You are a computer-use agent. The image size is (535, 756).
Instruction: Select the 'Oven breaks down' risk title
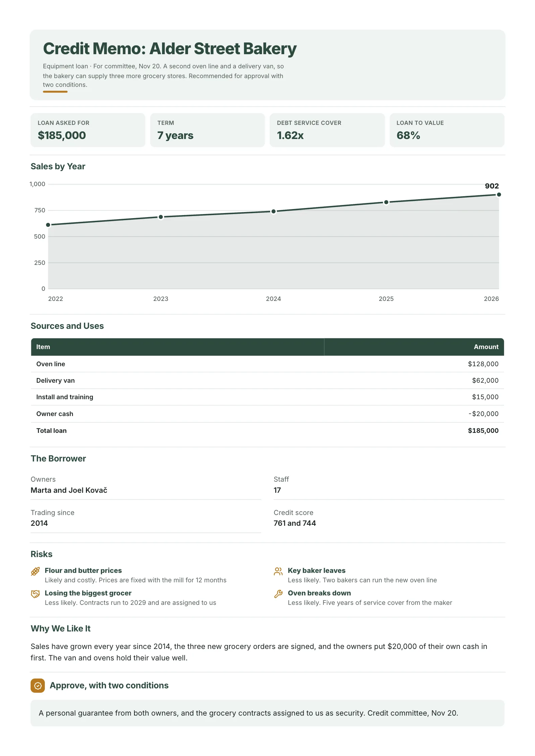click(319, 593)
